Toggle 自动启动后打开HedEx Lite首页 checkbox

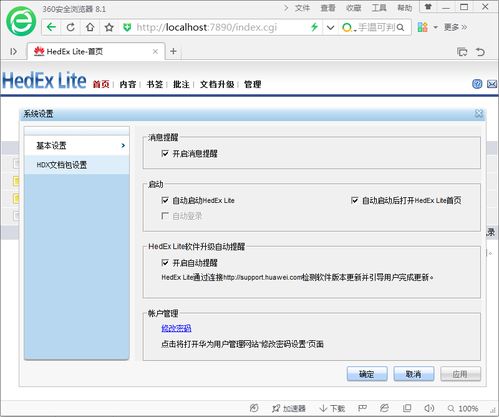coord(355,200)
